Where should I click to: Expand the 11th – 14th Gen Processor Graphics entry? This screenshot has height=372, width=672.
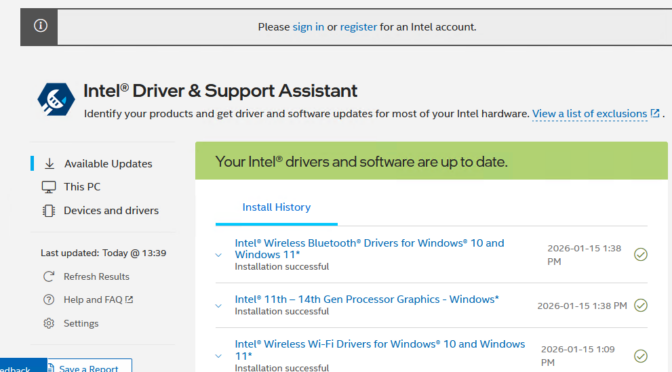point(219,306)
